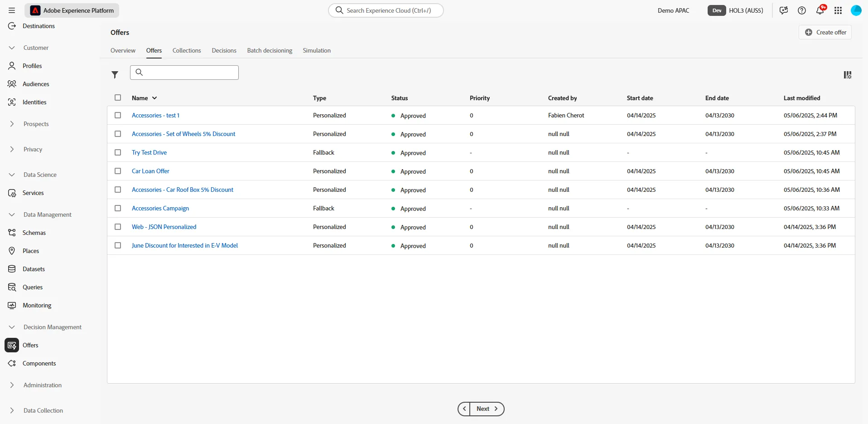Open the feedback chat icon
This screenshot has width=868, height=424.
[784, 10]
